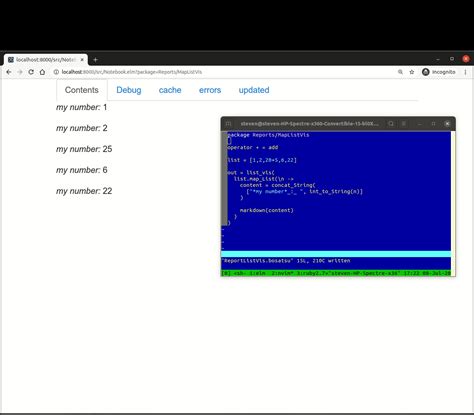Open a new browser tab with plus button
The width and height of the screenshot is (474, 415).
(x=95, y=60)
